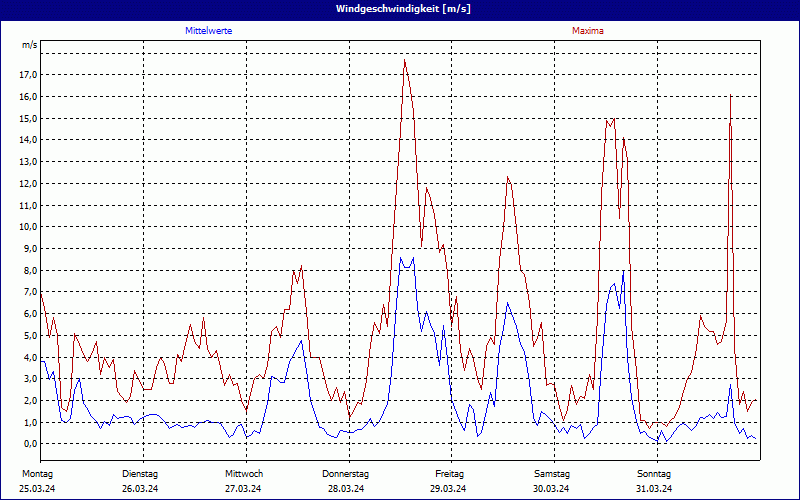
Task: Click the 5,0 y-axis value label
Action: 28,335
